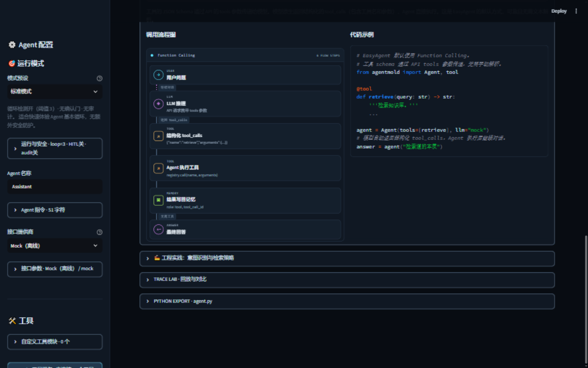The width and height of the screenshot is (588, 368).
Task: Click the 接口提供商 label
Action: click(20, 232)
